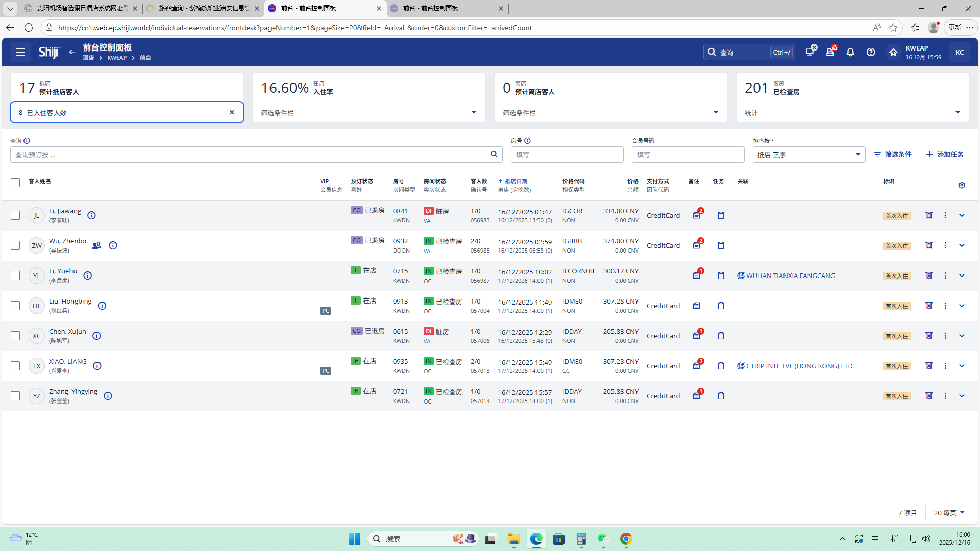Open the sort-by dropdown
Screen dimensions: 980x551
click(808, 155)
